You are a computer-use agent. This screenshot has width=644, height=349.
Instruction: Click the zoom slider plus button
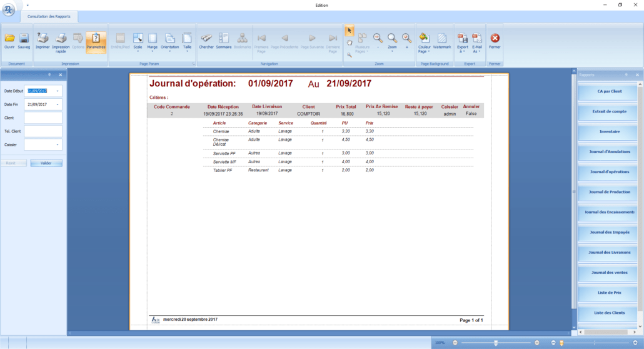pos(537,343)
